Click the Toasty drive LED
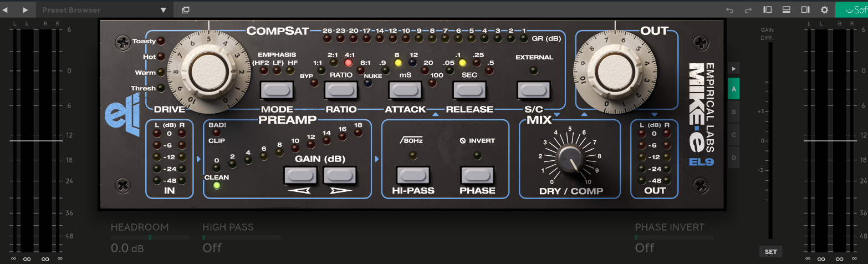The width and height of the screenshot is (868, 264). click(161, 41)
